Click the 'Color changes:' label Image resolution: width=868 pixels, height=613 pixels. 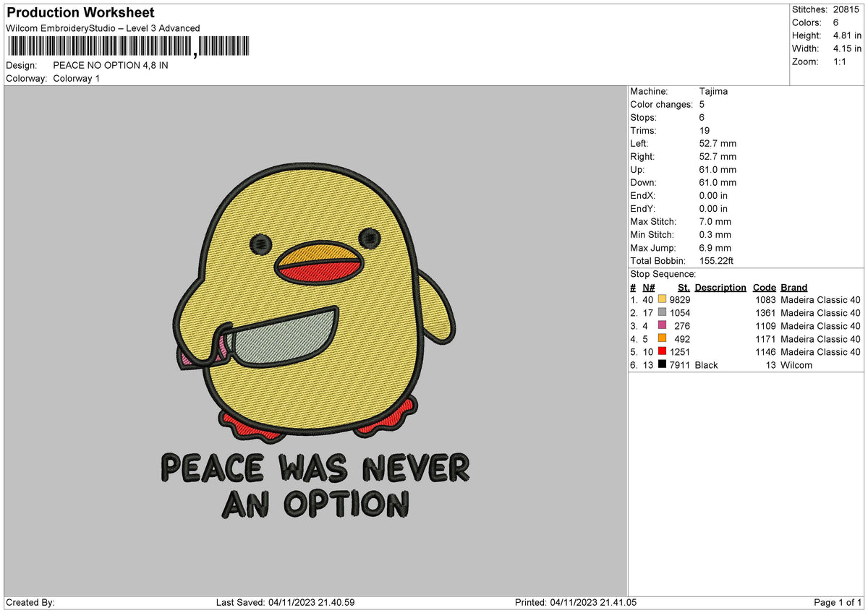point(662,104)
